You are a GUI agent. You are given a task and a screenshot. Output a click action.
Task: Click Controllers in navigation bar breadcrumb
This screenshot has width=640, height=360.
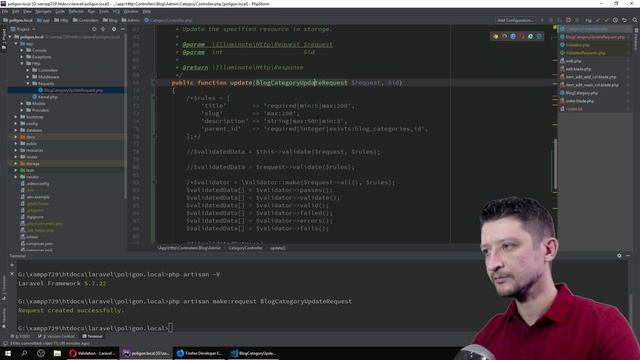86,20
